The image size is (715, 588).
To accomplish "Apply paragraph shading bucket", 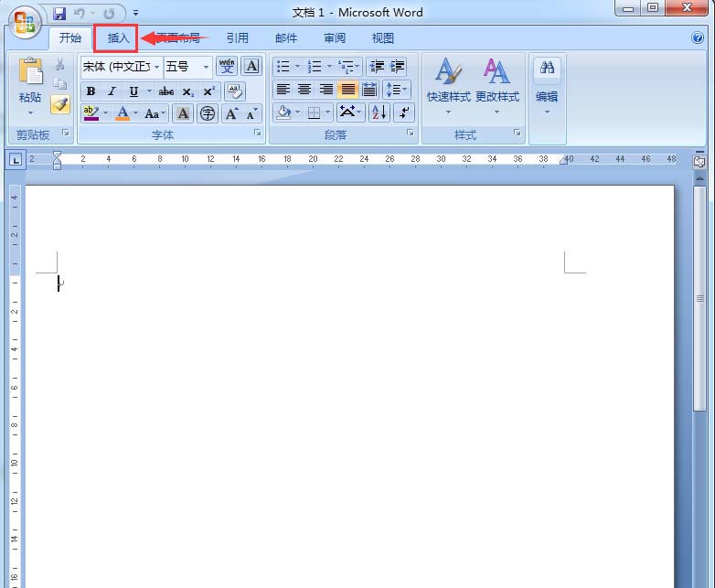I will coord(283,112).
